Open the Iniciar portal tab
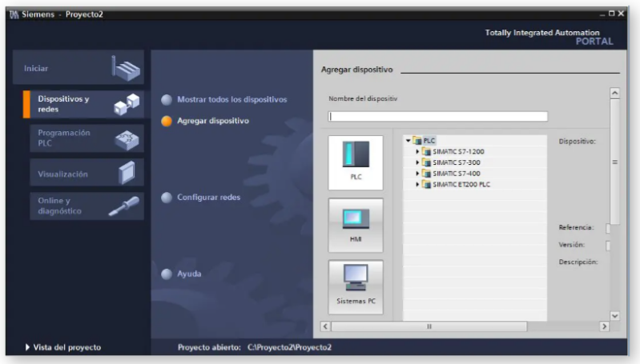The height and width of the screenshot is (364, 640). (78, 68)
